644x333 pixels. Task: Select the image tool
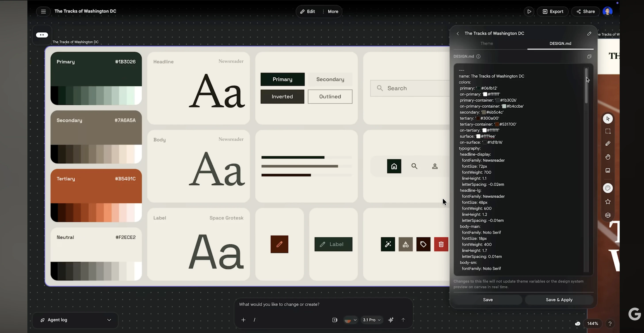pyautogui.click(x=608, y=170)
